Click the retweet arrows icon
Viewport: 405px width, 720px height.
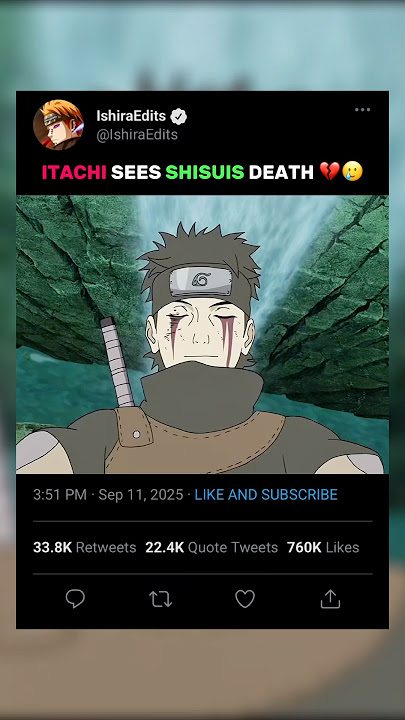point(160,599)
